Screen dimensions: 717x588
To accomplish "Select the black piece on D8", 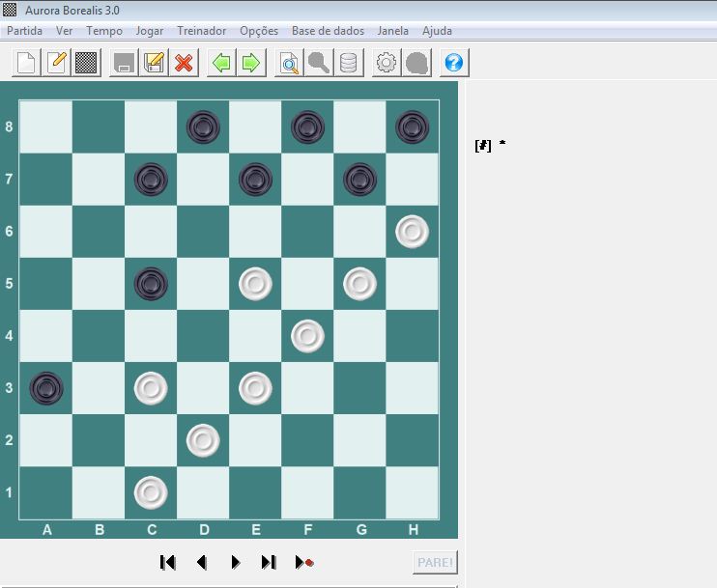I will pos(203,126).
